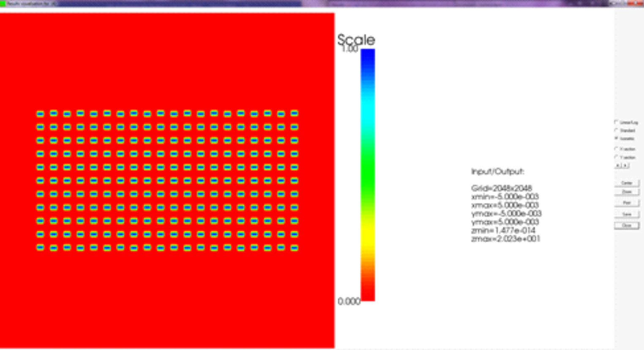Click the top-right spot in the plotted array
Viewport: 644px width, 350px height.
pyautogui.click(x=295, y=113)
